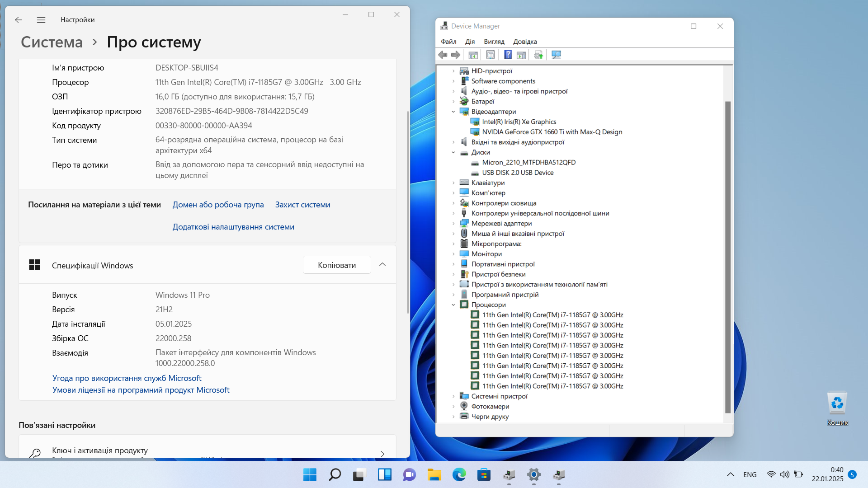868x488 pixels.
Task: Open the clock and date 22.01.2025
Action: point(827,474)
